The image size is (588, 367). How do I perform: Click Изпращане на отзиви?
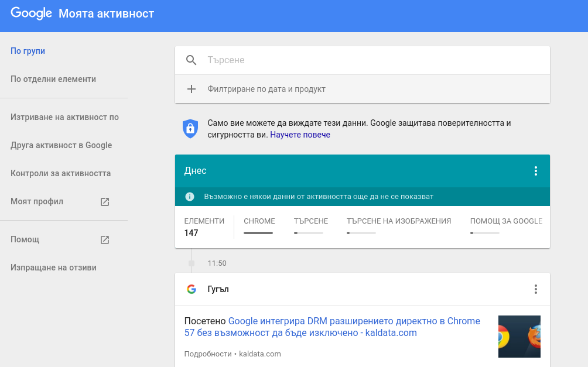(x=53, y=267)
